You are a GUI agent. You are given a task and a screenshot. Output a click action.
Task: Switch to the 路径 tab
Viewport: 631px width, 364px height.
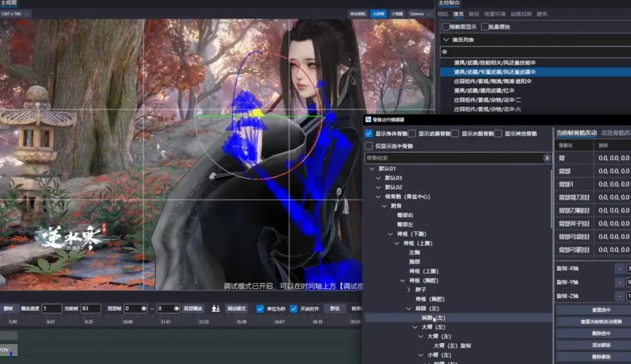(474, 14)
